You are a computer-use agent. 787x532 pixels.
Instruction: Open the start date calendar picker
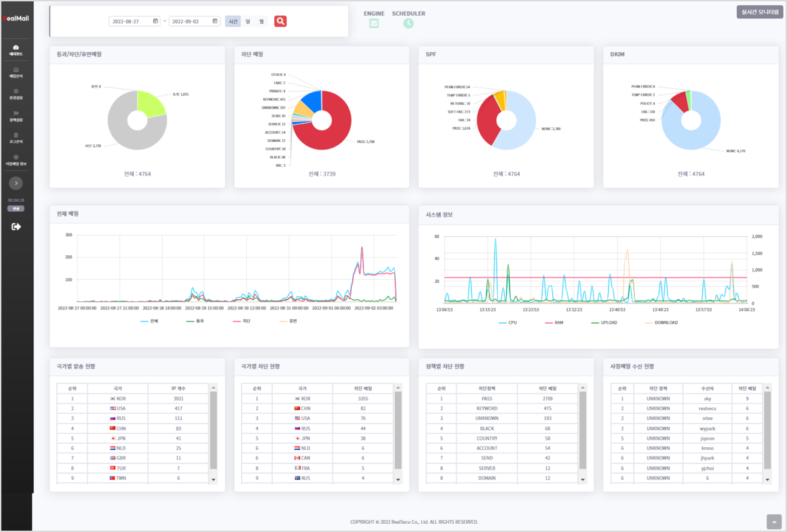[155, 21]
